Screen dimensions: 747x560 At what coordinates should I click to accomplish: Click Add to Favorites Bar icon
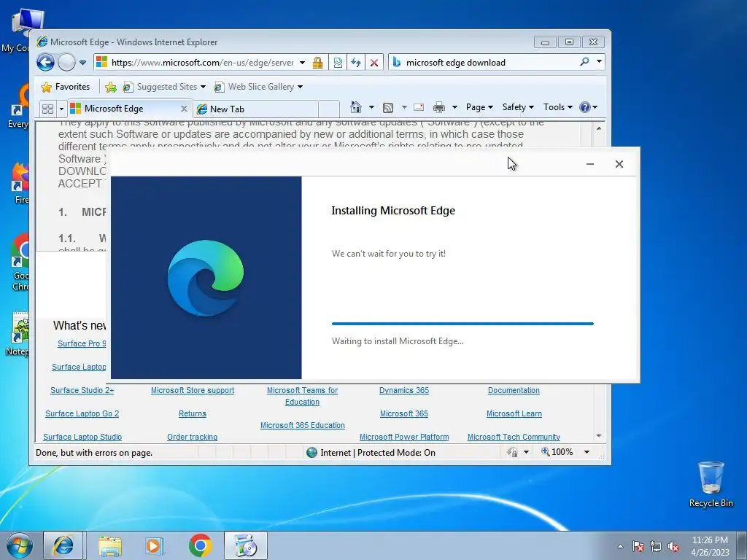pos(111,87)
